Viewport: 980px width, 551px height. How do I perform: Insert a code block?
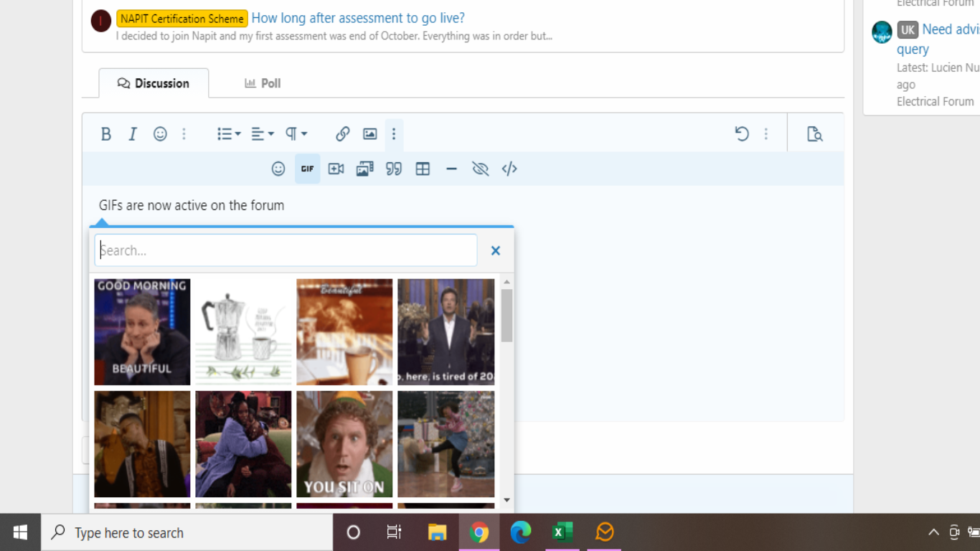click(x=509, y=169)
